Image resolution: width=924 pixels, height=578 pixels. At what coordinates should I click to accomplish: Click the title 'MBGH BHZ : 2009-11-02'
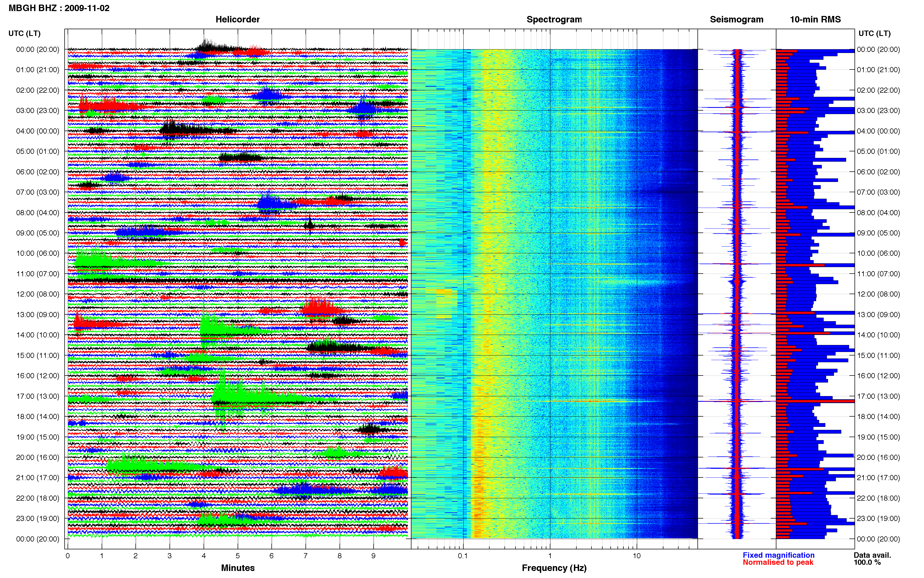point(59,8)
